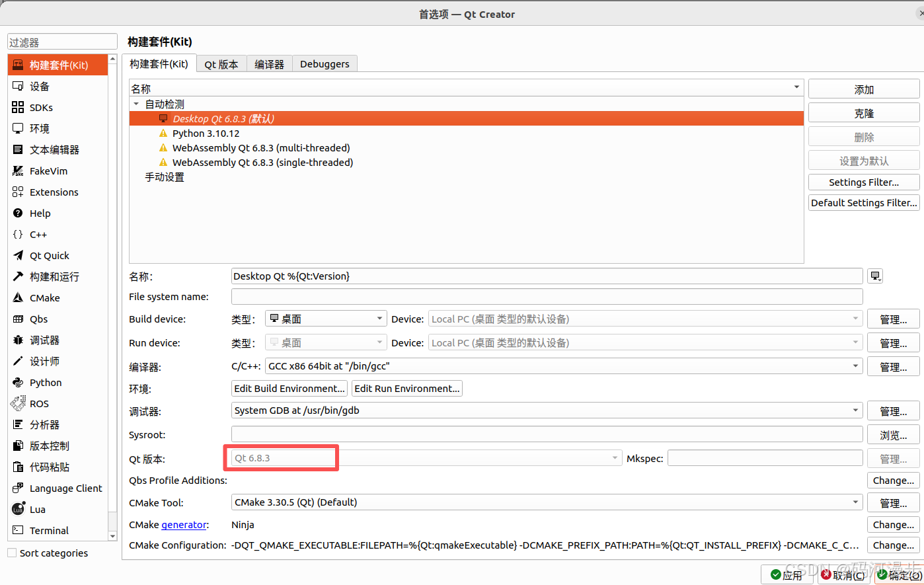
Task: Click 管理... beside CMake Tool
Action: click(x=893, y=503)
